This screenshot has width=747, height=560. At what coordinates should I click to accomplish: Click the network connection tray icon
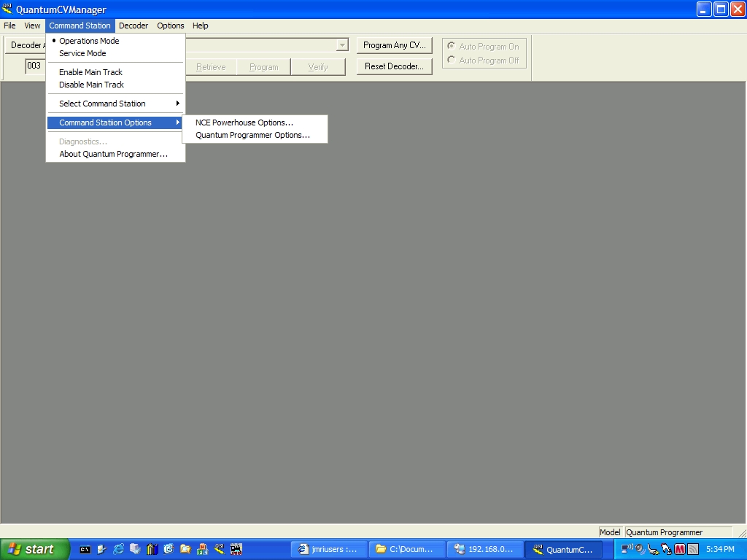[x=627, y=550]
